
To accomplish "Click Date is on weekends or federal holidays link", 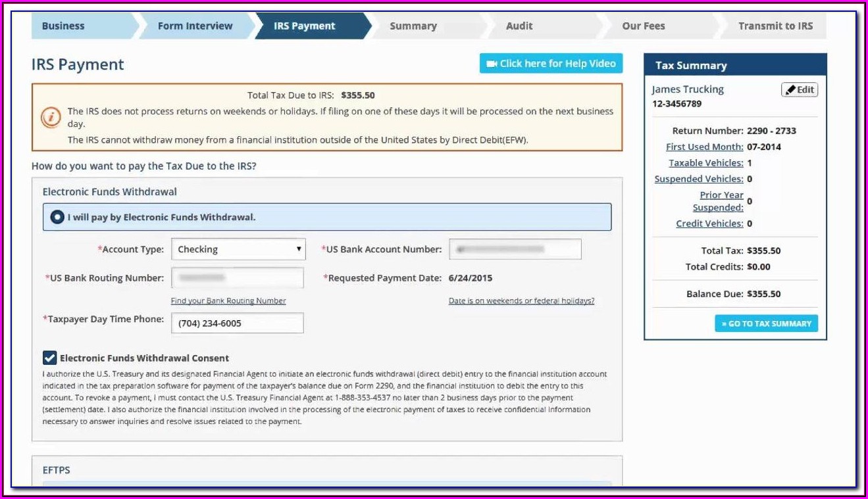I will coord(521,301).
